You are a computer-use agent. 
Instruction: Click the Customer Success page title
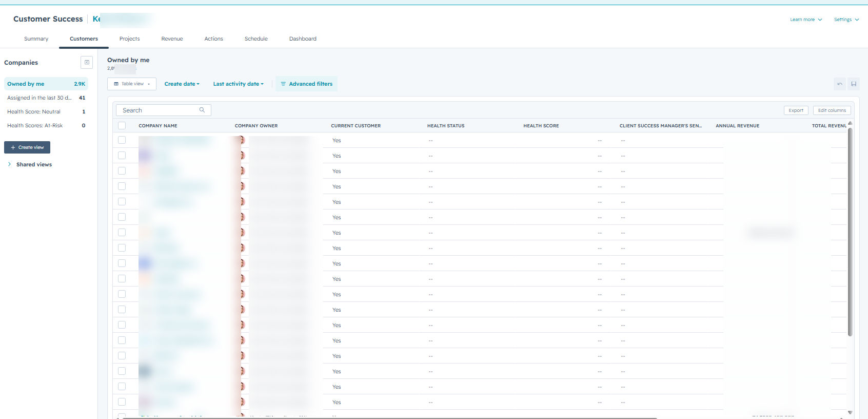pyautogui.click(x=48, y=19)
